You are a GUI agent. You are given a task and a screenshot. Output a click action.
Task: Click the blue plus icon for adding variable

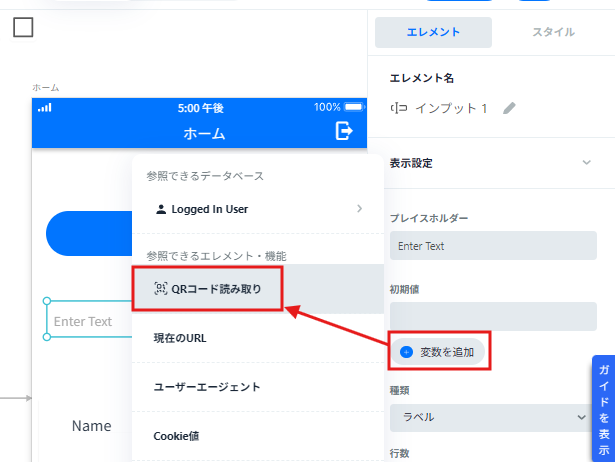tap(406, 352)
